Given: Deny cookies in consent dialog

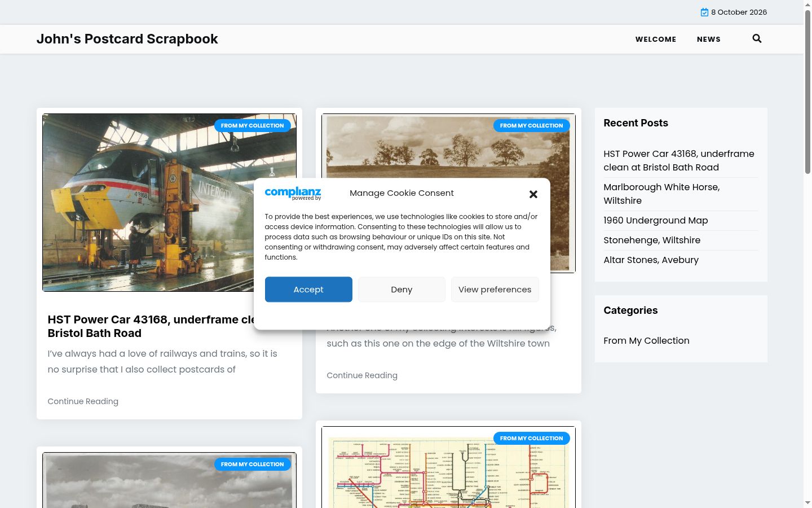Looking at the screenshot, I should coord(401,290).
